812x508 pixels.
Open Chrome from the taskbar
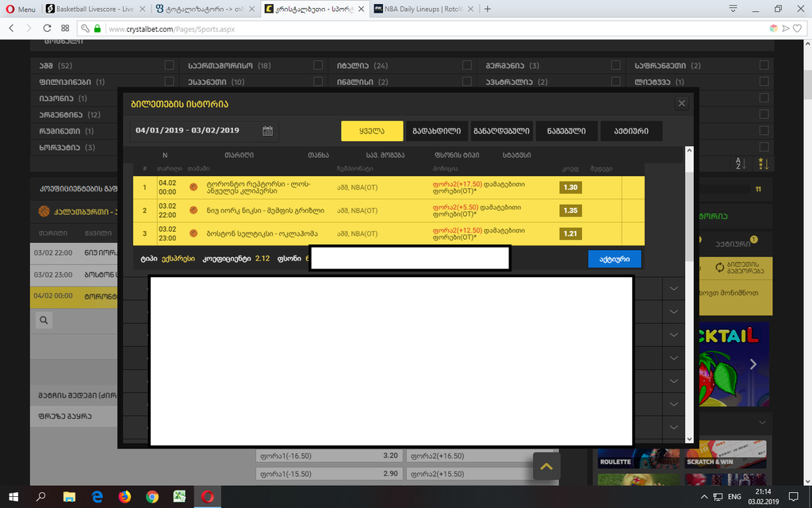tap(151, 497)
